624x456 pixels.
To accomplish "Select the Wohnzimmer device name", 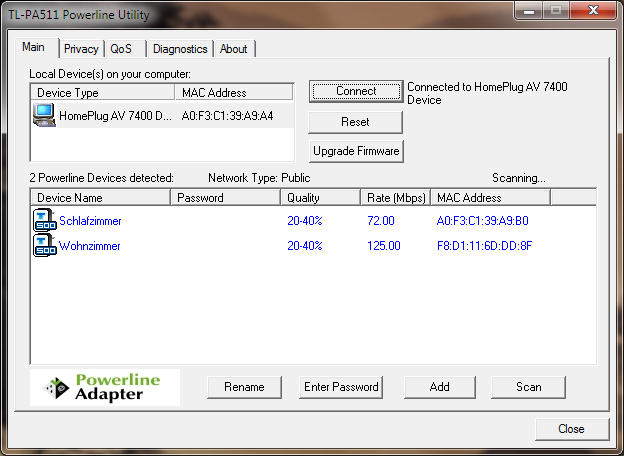I will (90, 246).
